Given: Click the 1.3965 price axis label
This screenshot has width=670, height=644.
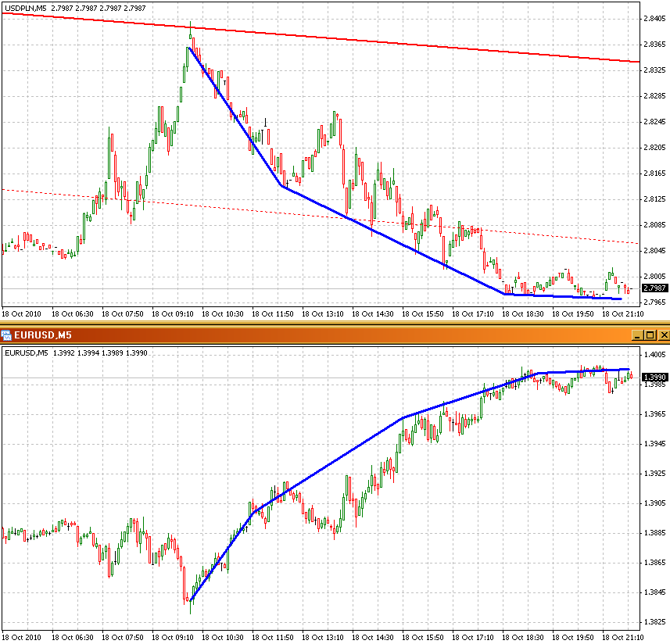Looking at the screenshot, I should click(x=654, y=413).
